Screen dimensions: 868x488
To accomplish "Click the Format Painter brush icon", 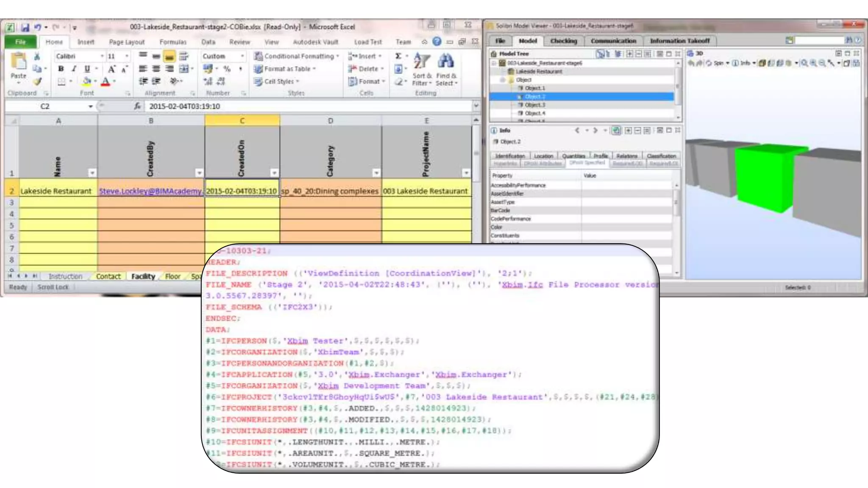I will pos(37,81).
